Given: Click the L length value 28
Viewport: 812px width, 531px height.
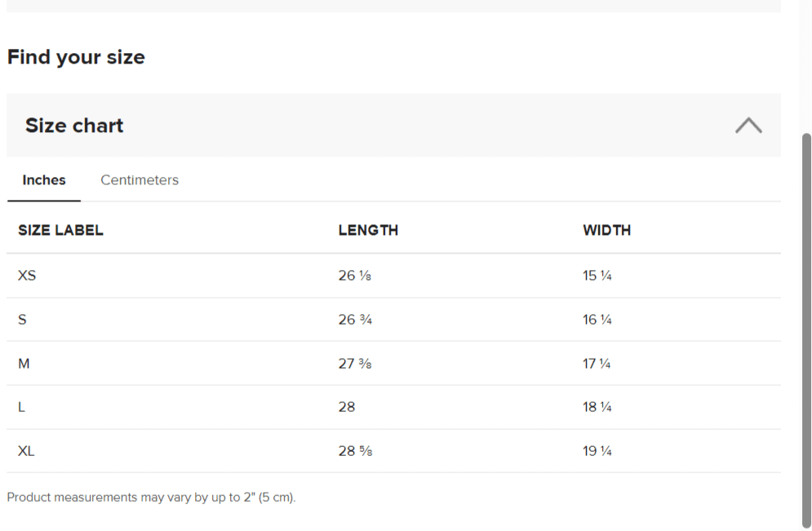Looking at the screenshot, I should tap(347, 407).
